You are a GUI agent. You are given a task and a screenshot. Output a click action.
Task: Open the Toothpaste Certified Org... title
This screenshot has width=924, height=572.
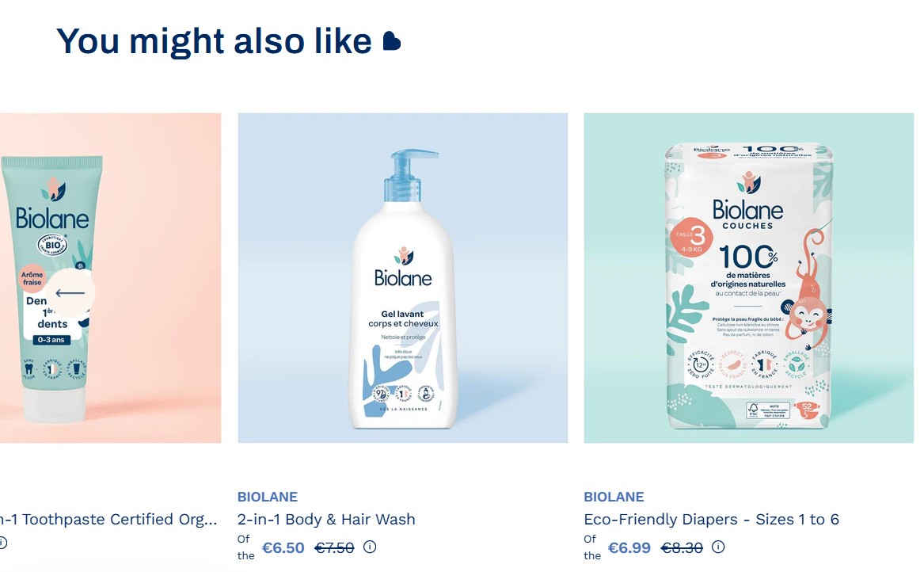coord(109,519)
